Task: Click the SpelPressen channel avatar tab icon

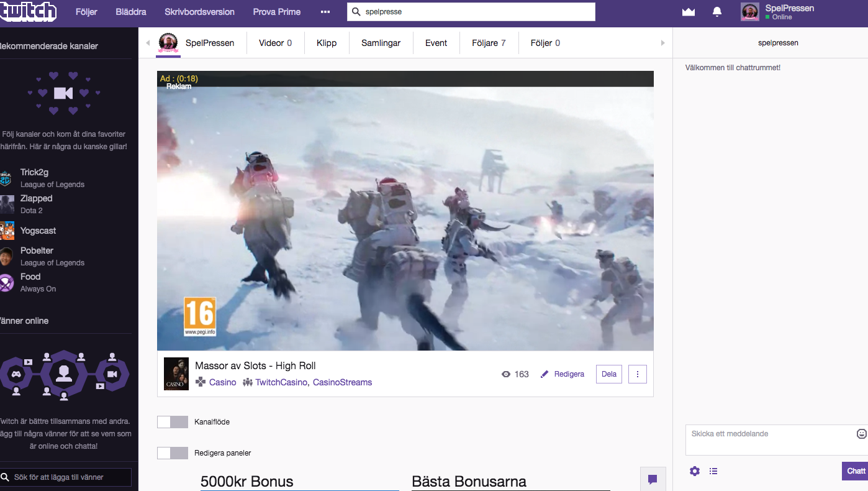Action: tap(168, 42)
